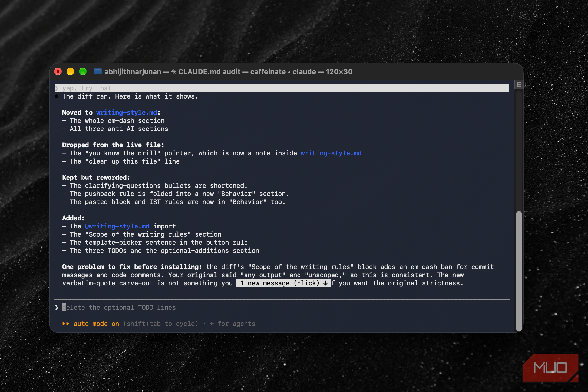Click the three TODOs line
The image size is (588, 392).
tap(161, 251)
